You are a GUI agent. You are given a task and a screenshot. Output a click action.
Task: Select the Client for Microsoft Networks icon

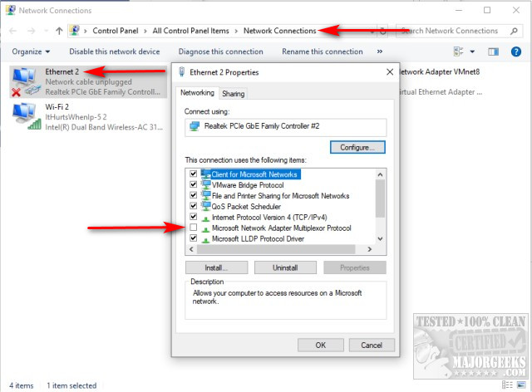(205, 174)
